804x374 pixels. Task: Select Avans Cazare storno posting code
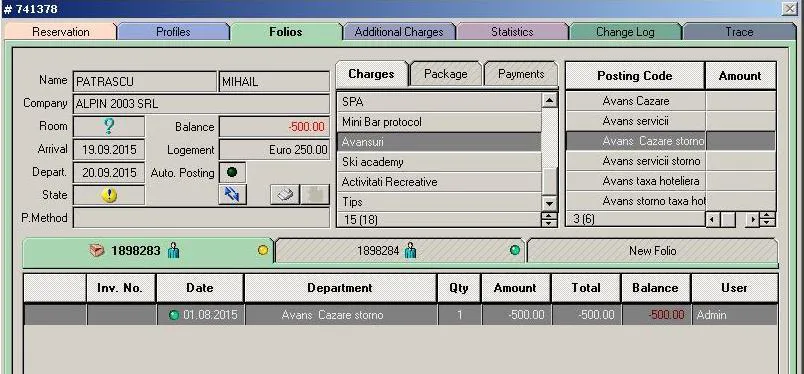pos(636,141)
